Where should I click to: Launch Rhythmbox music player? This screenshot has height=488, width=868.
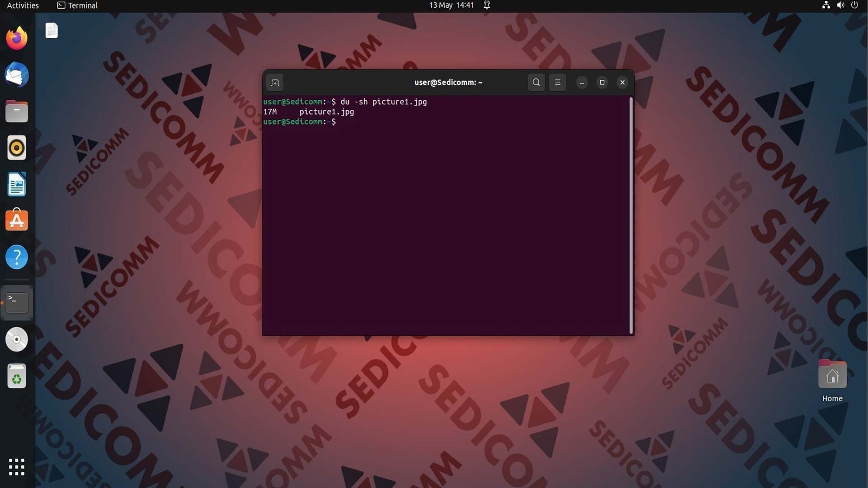(x=17, y=148)
